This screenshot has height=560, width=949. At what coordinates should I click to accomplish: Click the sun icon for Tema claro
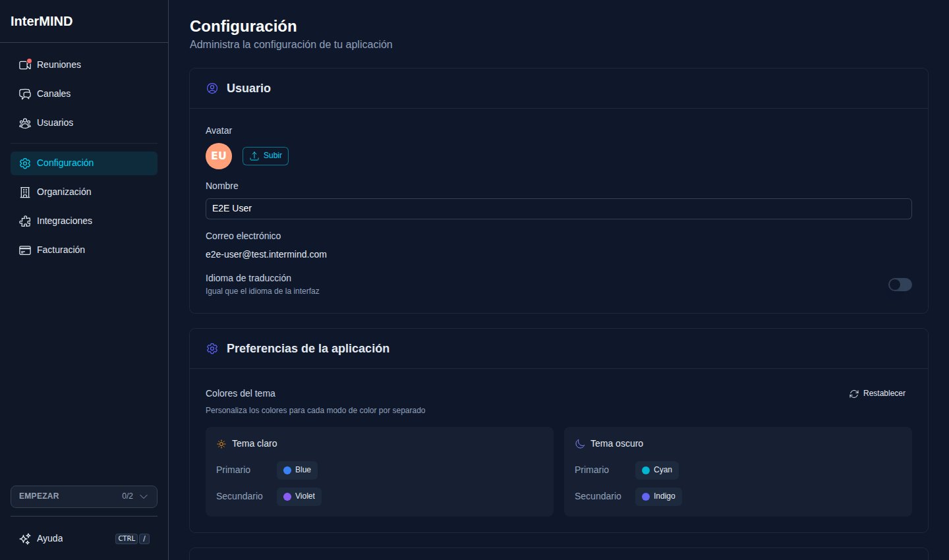coord(221,443)
